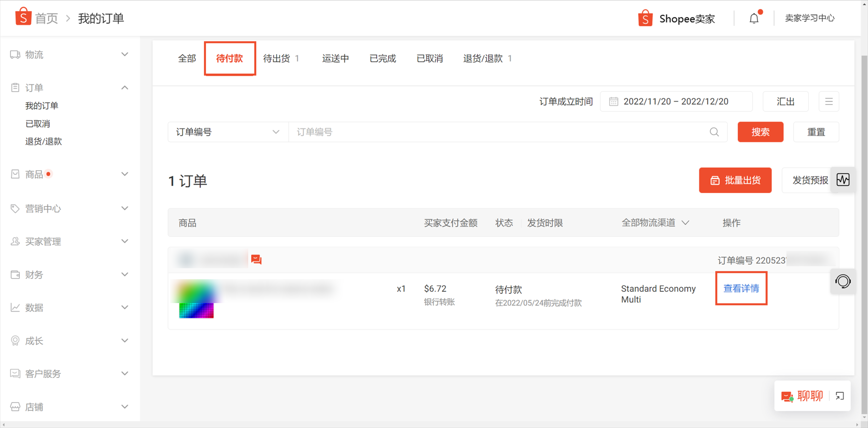This screenshot has height=428, width=868.
Task: Open buyer chat icon on the order row
Action: [256, 259]
